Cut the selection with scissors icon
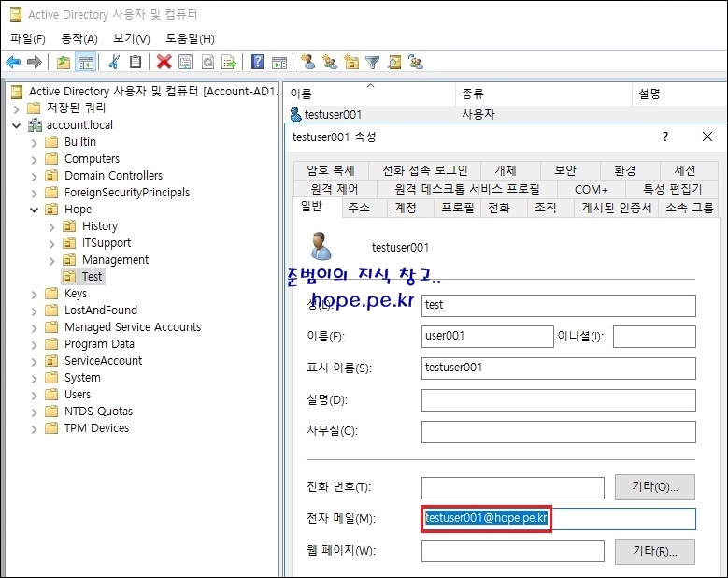 click(x=114, y=62)
